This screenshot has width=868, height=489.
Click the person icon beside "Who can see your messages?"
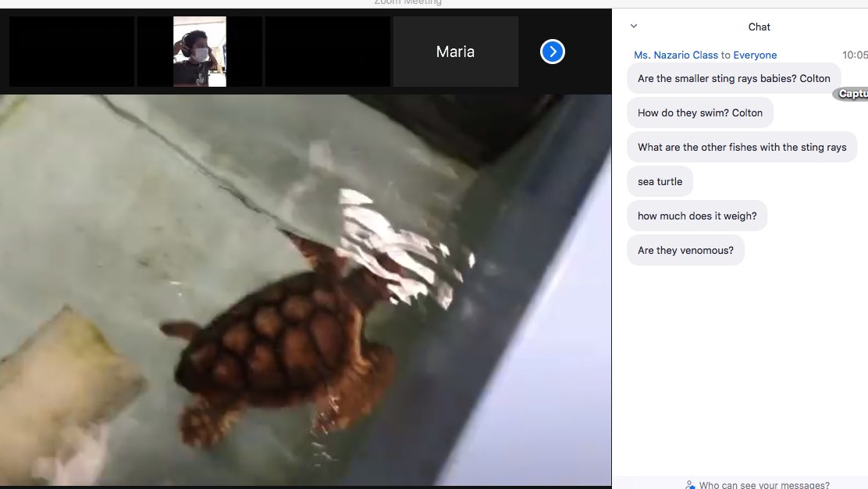click(x=690, y=484)
